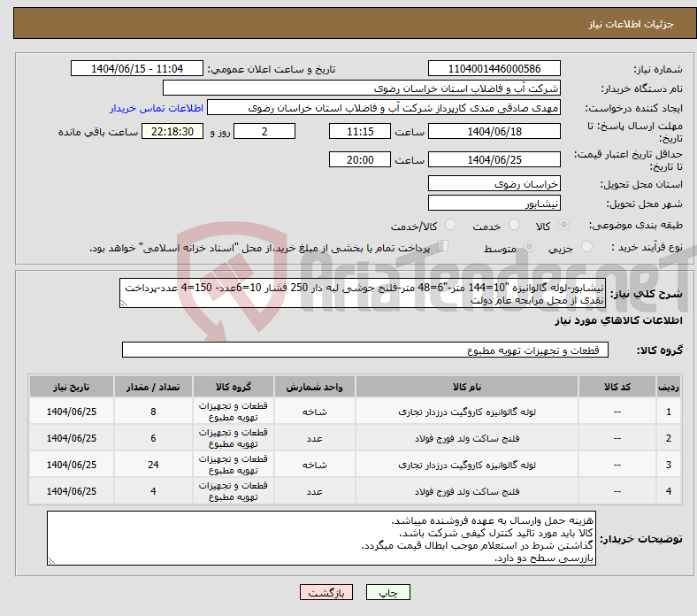The width and height of the screenshot is (697, 616).
Task: Click the شهر محل تحویل field showing نیشابور
Action: click(494, 204)
